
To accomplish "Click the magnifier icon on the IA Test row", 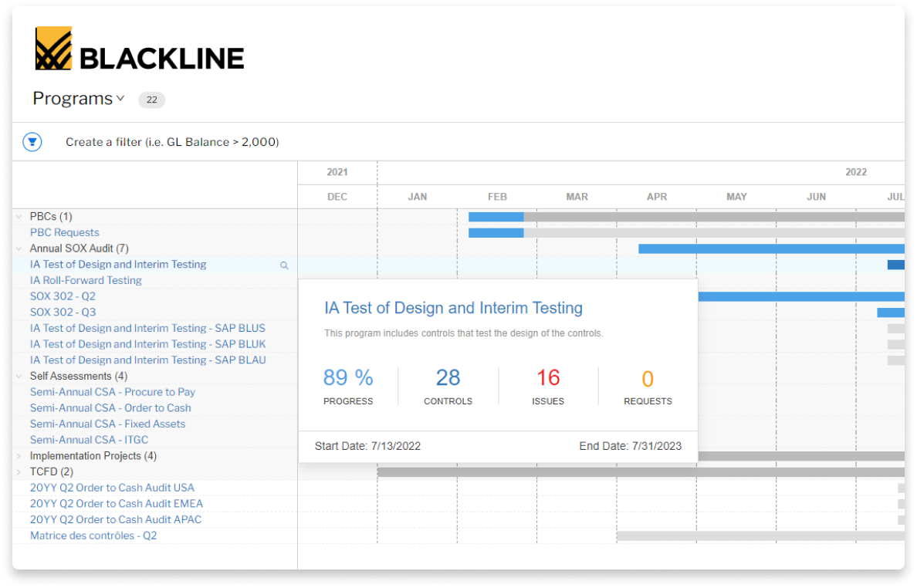I will pos(284,265).
